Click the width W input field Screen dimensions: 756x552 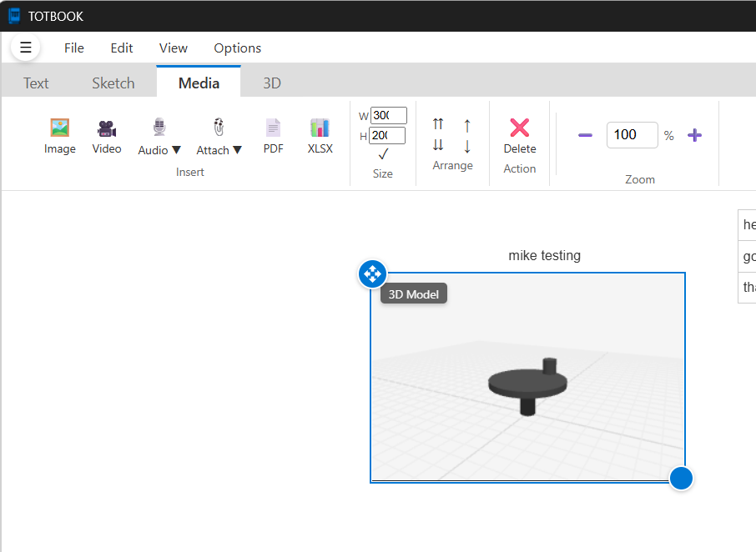[x=389, y=116]
